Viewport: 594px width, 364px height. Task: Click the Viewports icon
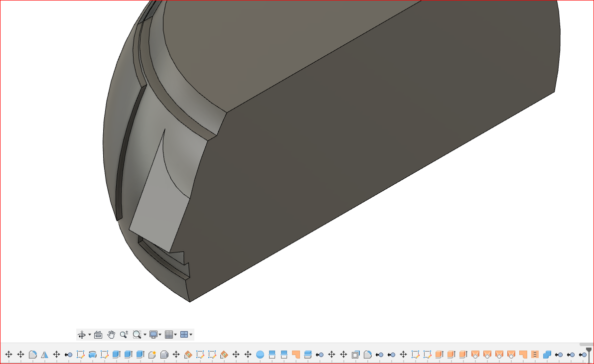coord(185,334)
